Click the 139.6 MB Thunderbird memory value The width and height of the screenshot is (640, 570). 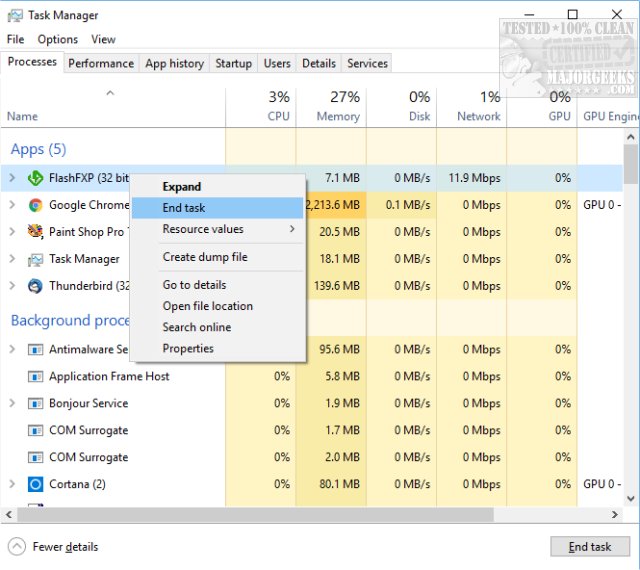tap(337, 286)
